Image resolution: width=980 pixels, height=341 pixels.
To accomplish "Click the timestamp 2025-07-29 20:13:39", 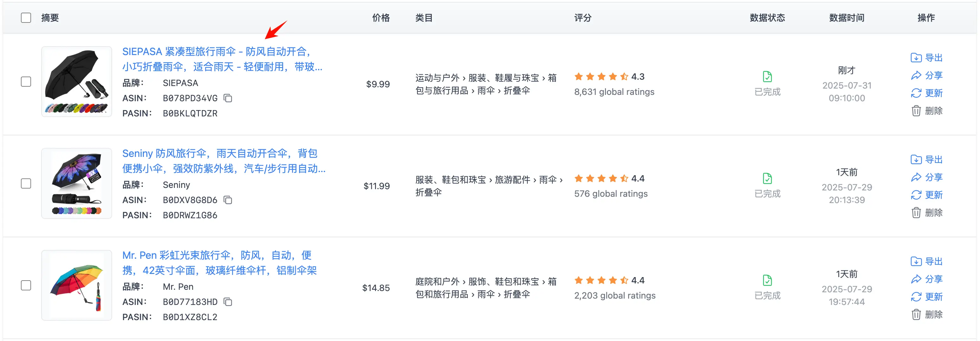I will pyautogui.click(x=847, y=194).
